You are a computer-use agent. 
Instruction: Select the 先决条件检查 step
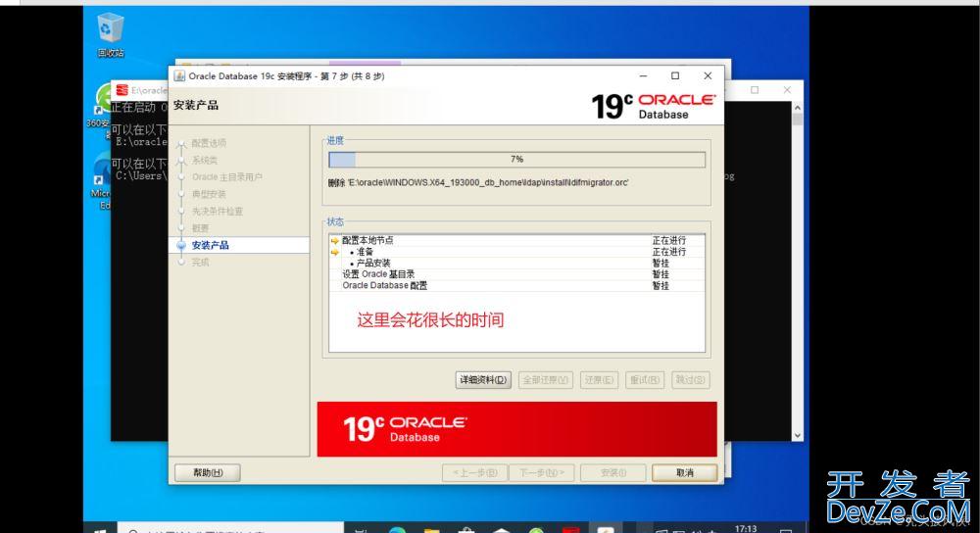217,212
